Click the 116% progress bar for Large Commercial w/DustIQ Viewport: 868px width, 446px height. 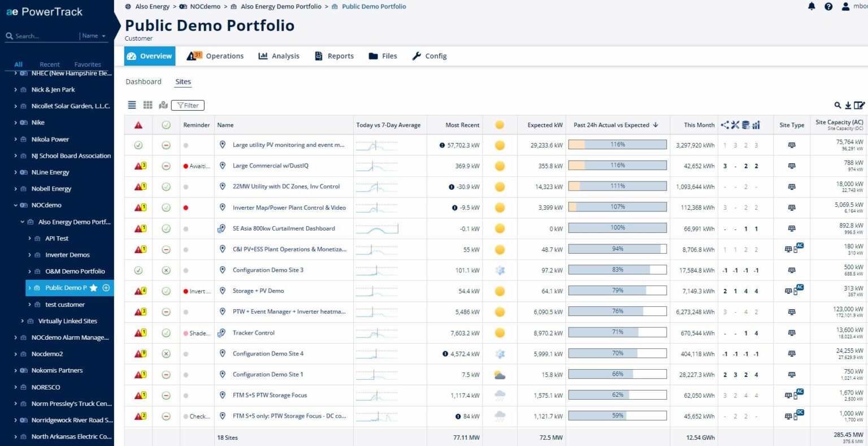[x=617, y=166]
